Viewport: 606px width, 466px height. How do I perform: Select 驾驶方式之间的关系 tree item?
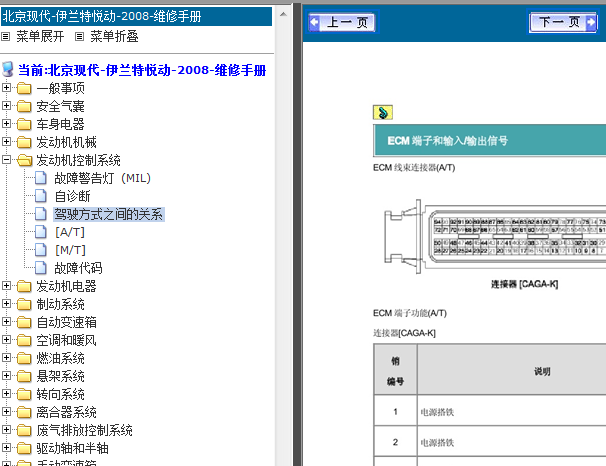(109, 214)
